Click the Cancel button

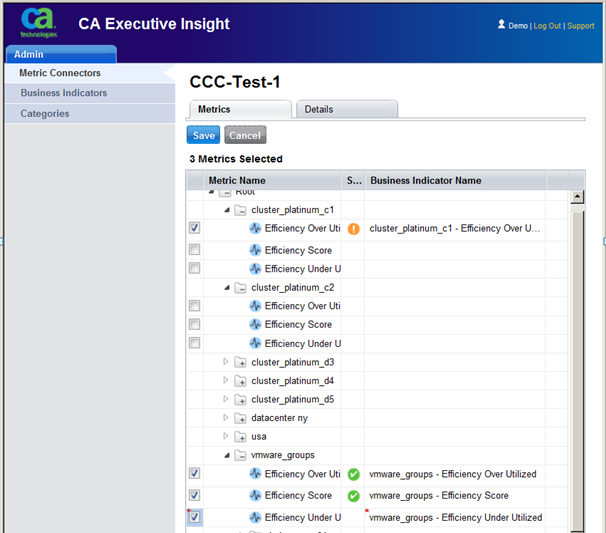tap(245, 135)
